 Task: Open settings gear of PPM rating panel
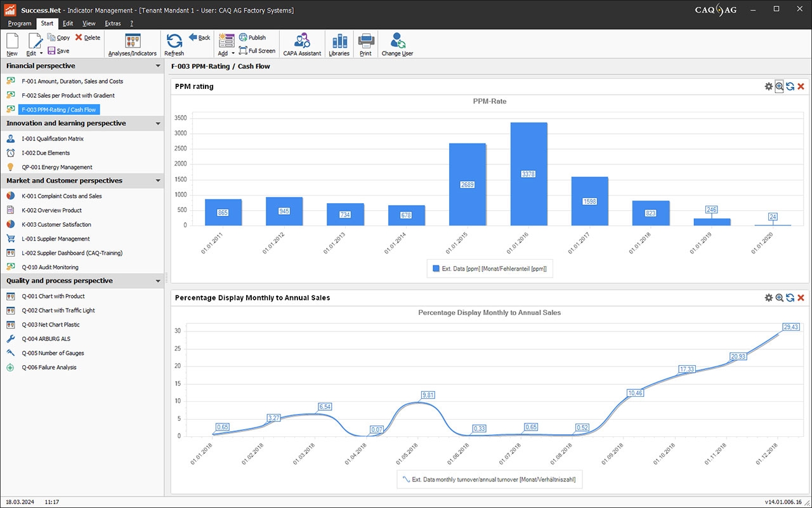tap(768, 86)
